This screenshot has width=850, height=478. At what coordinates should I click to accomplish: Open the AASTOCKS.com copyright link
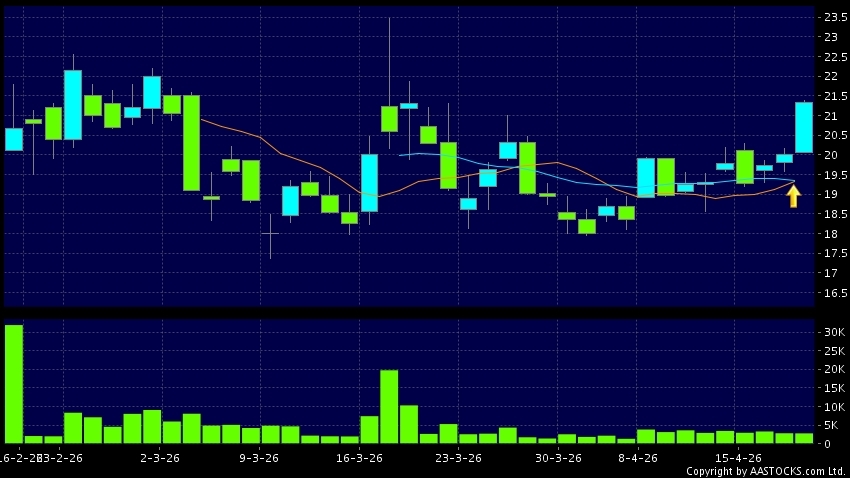tap(765, 470)
